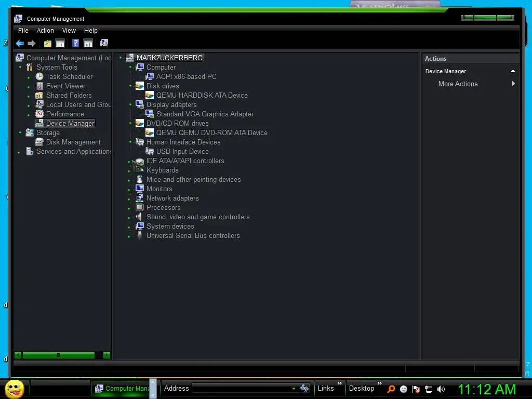
Task: Select QEMU HARDDISK ATA Device
Action: [202, 96]
